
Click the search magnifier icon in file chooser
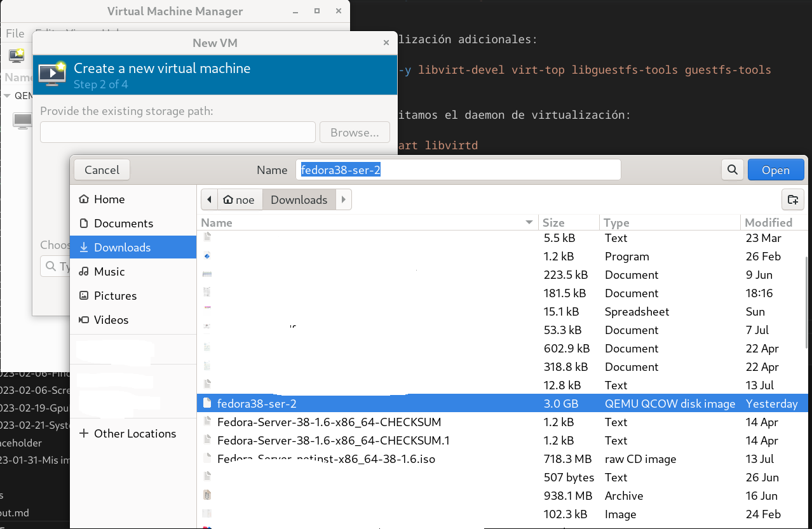tap(733, 170)
